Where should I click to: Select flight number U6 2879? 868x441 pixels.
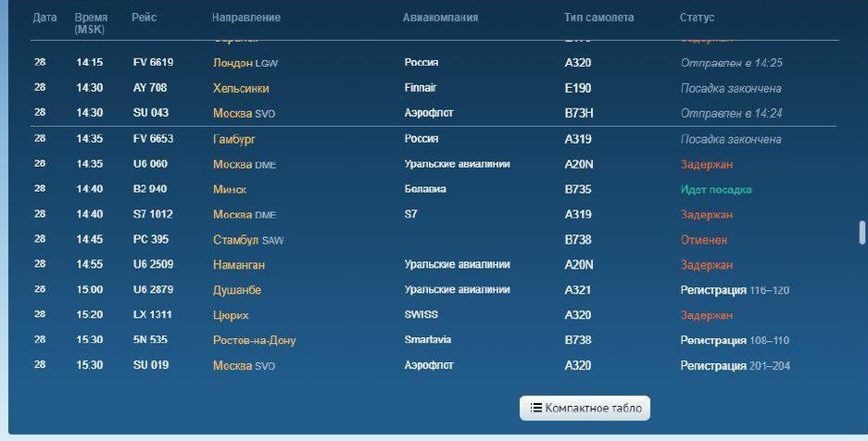[154, 289]
